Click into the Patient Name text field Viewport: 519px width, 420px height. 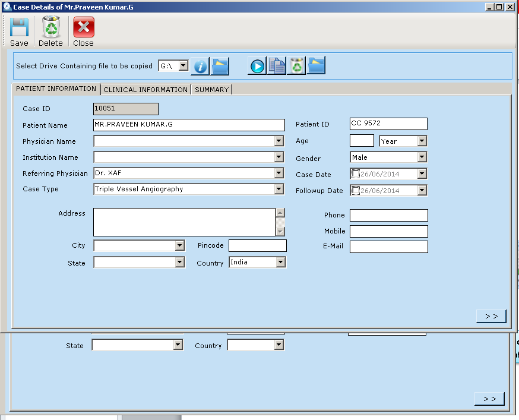[189, 125]
